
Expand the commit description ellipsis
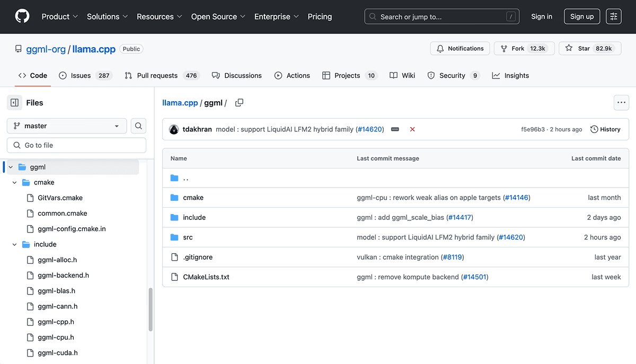(395, 129)
